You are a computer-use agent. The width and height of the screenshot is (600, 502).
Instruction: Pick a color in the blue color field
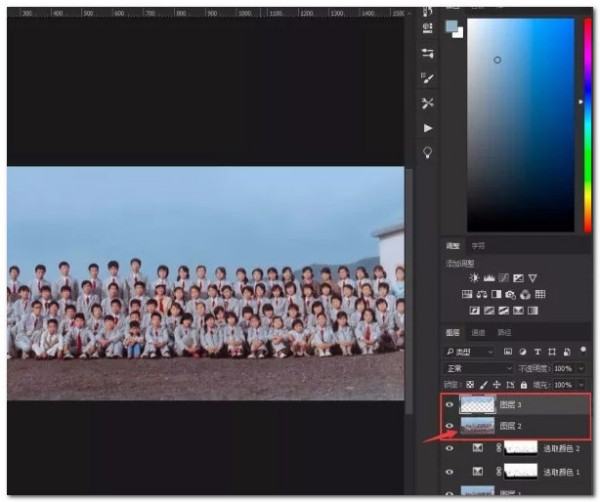[x=520, y=125]
